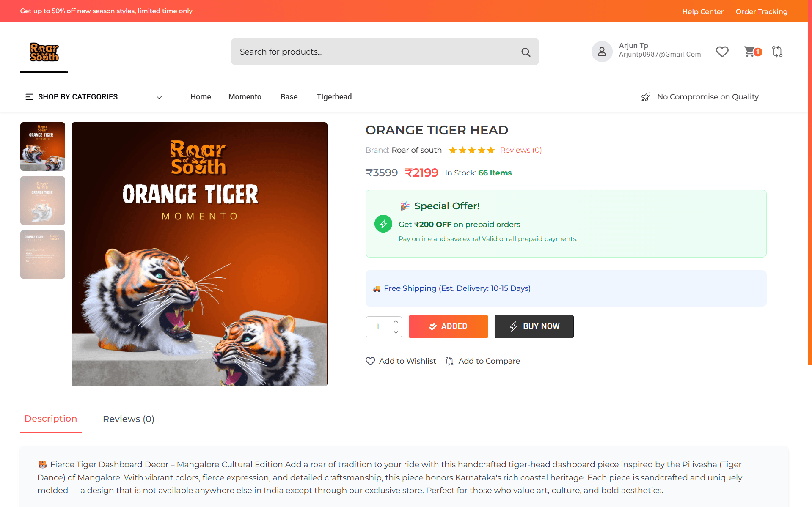Screen dimensions: 812x507
Task: Click the Buy Now button
Action: click(x=534, y=326)
